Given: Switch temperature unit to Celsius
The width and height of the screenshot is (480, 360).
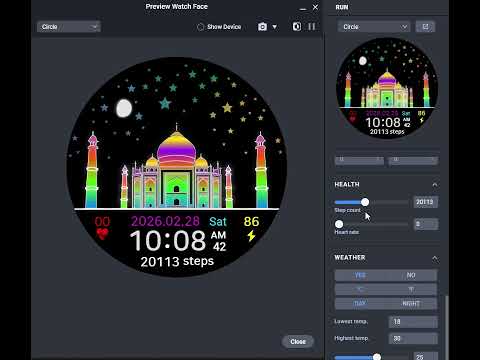Looking at the screenshot, I should 360,289.
